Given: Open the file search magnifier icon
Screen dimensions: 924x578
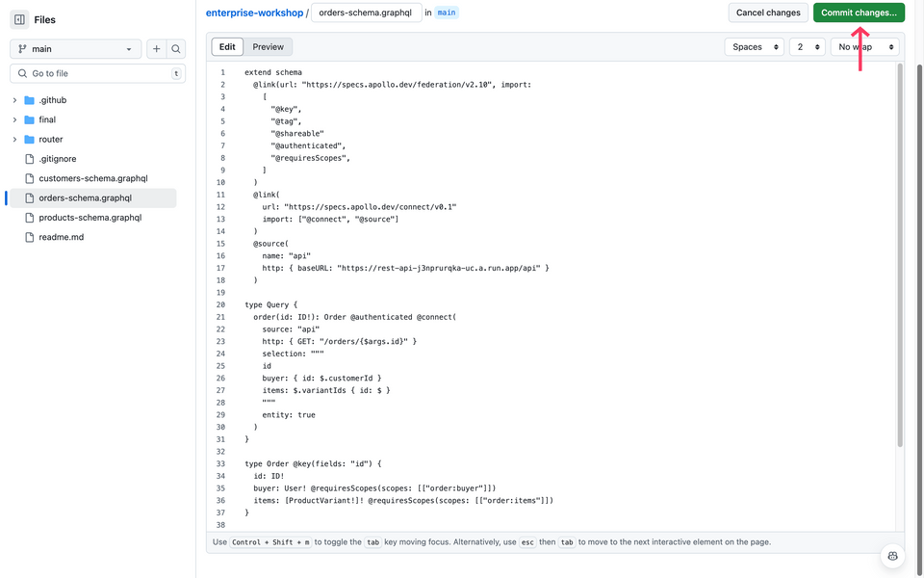Looking at the screenshot, I should (x=175, y=49).
